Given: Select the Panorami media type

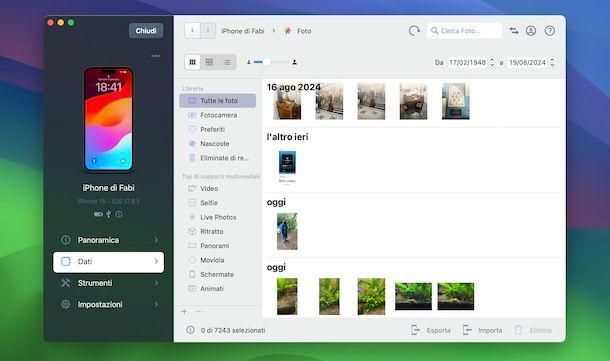Looking at the screenshot, I should [x=217, y=246].
